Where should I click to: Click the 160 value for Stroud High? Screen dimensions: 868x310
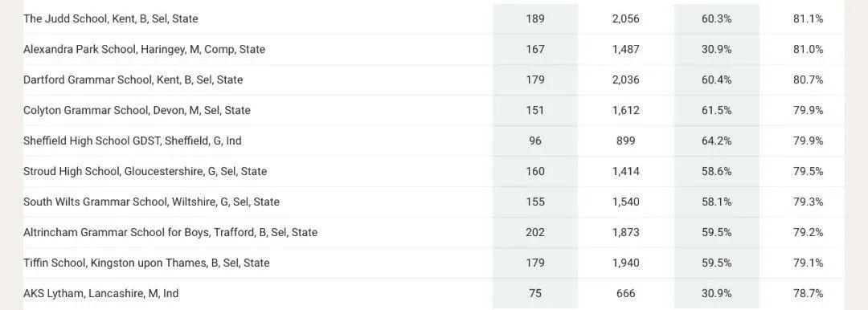pyautogui.click(x=534, y=171)
